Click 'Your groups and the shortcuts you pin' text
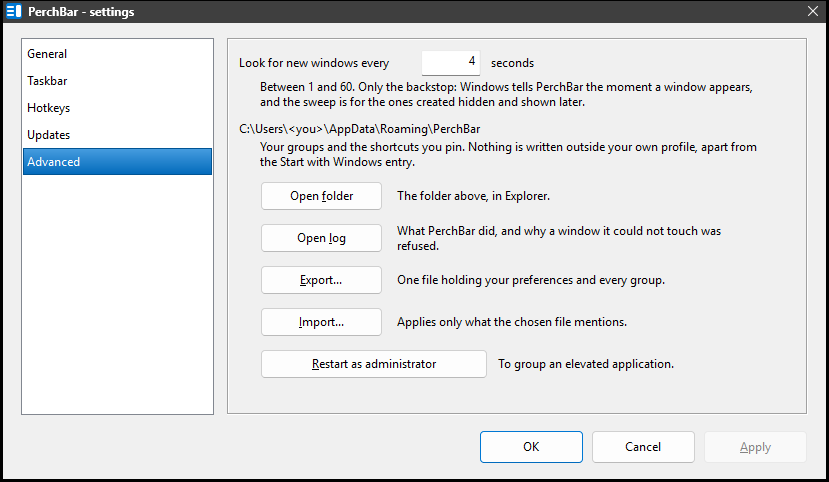This screenshot has width=829, height=482. tap(508, 154)
